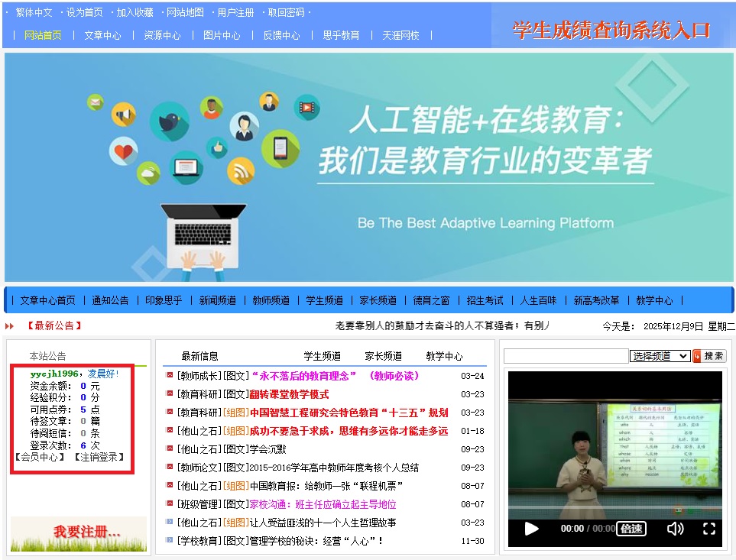Enter fullscreen mode on video
The width and height of the screenshot is (736, 560).
[708, 529]
